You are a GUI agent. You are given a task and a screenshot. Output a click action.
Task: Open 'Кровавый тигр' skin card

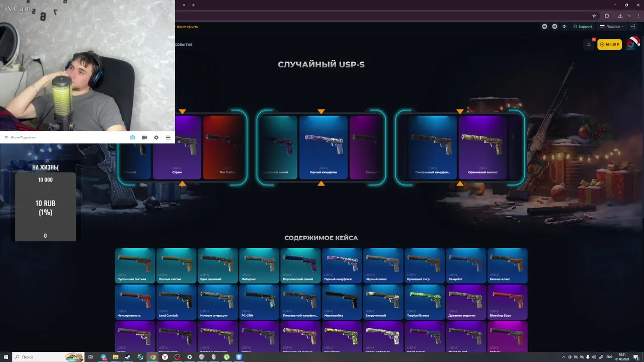[425, 265]
